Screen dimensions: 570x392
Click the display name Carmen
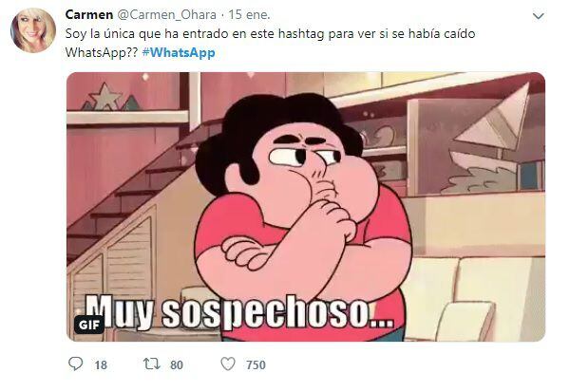click(x=89, y=14)
